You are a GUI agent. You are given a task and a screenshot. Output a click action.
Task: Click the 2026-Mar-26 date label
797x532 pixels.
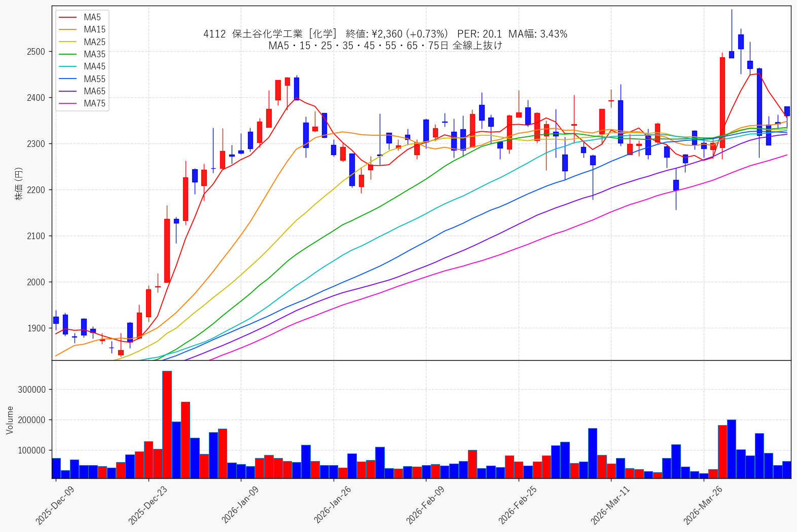(703, 505)
